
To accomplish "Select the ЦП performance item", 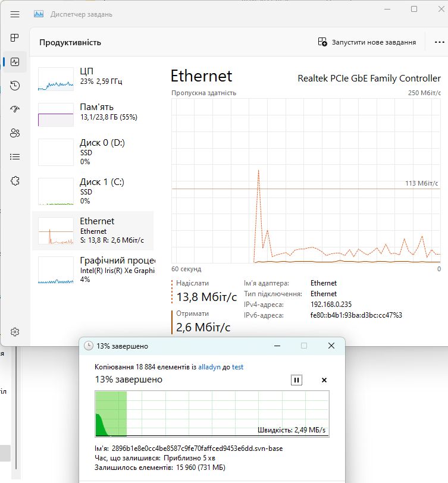I will click(93, 79).
